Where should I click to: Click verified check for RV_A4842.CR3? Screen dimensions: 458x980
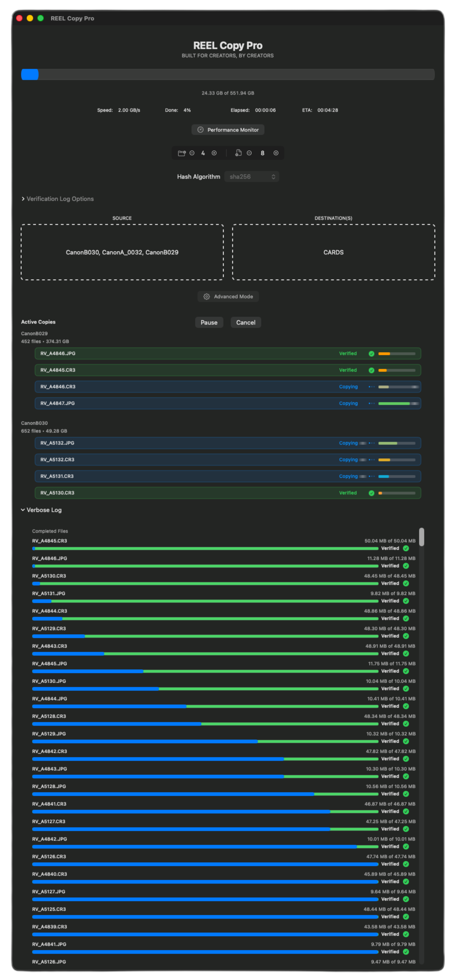[x=406, y=759]
